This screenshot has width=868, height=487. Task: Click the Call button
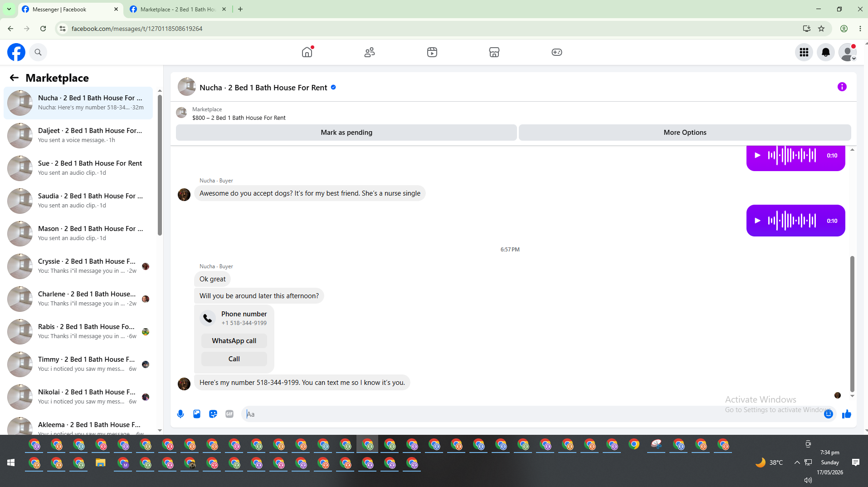(234, 359)
